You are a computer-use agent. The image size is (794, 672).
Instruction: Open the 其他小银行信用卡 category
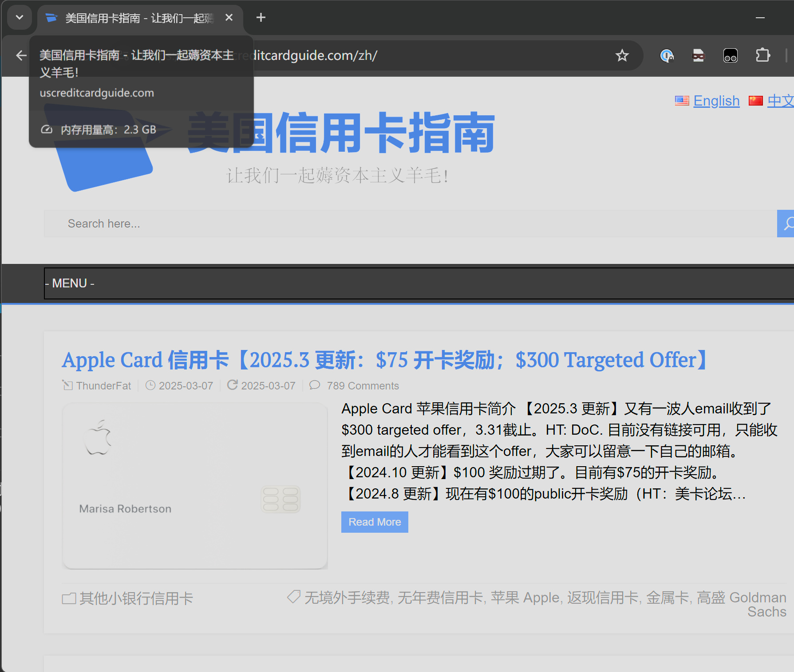pos(136,598)
